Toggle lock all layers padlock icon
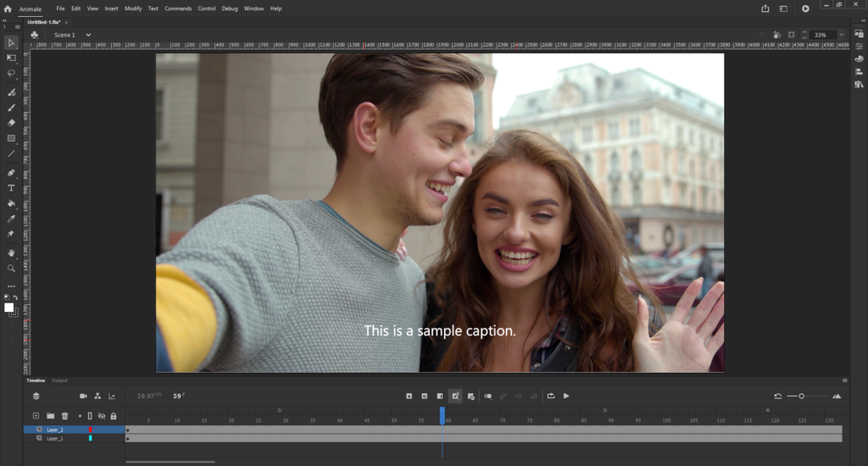This screenshot has width=868, height=466. (x=113, y=416)
